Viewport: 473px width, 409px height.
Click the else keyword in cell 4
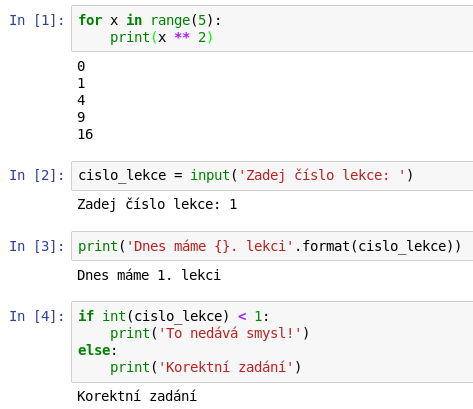pyautogui.click(x=94, y=350)
